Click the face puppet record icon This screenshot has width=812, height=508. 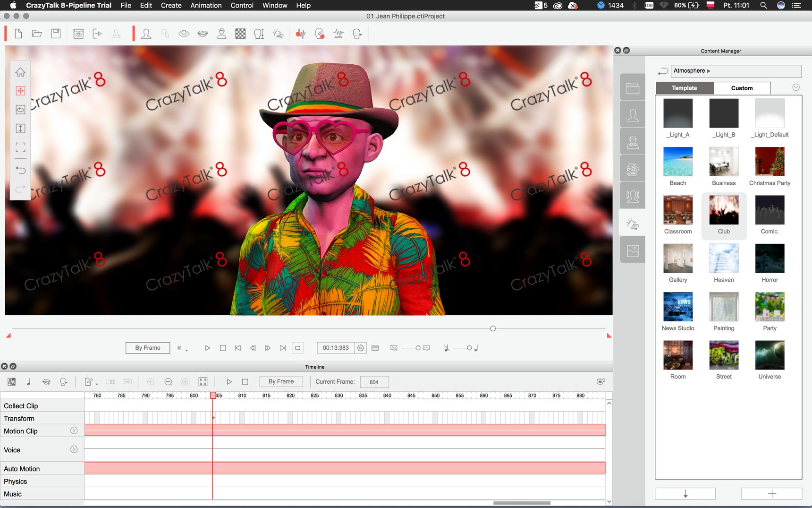(x=320, y=34)
